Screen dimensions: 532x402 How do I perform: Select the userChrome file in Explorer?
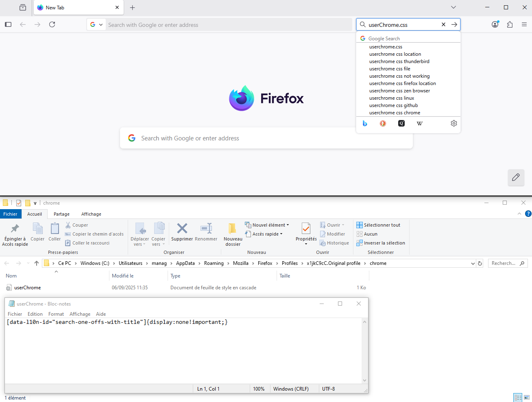[27, 288]
